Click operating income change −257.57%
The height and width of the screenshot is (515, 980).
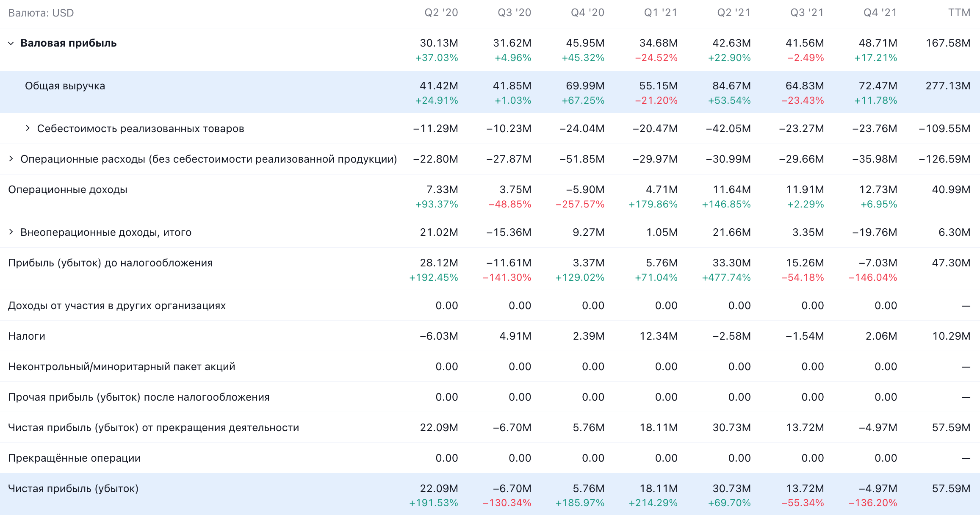580,205
